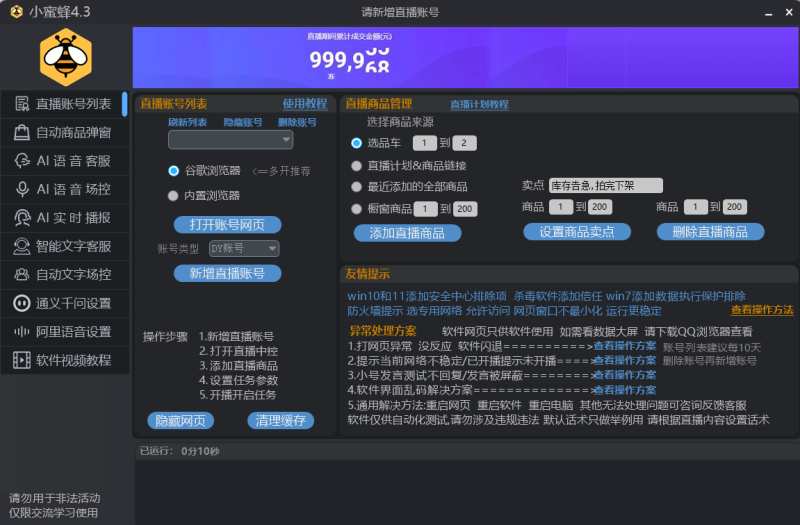The height and width of the screenshot is (525, 800).
Task: Click 设置商品卖点 button
Action: 577,232
